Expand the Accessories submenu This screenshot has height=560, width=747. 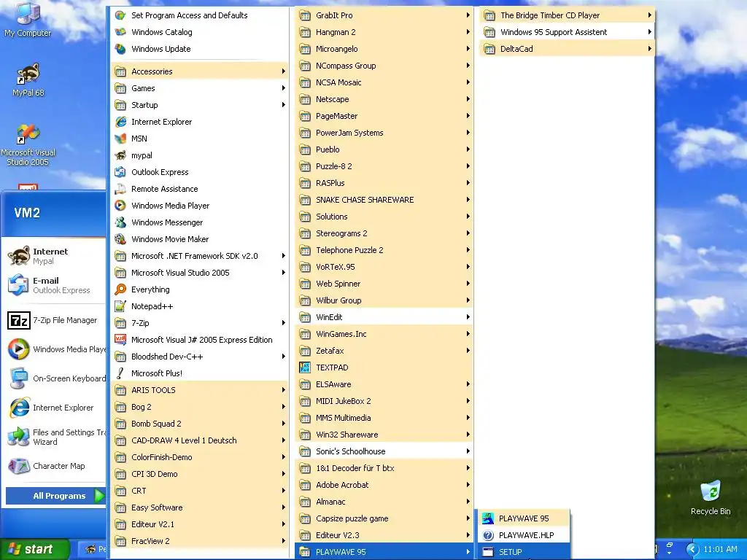[199, 71]
